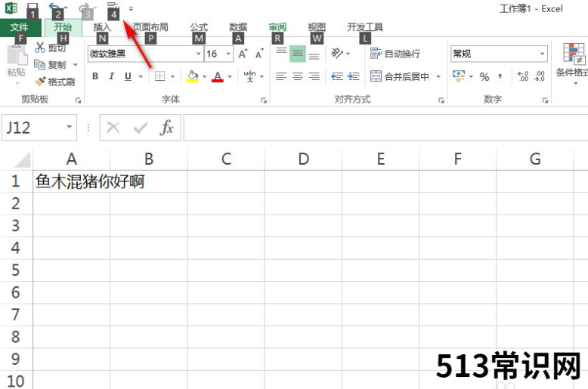588x389 pixels.
Task: Switch to the 审阅 (Review) tab
Action: [x=277, y=27]
